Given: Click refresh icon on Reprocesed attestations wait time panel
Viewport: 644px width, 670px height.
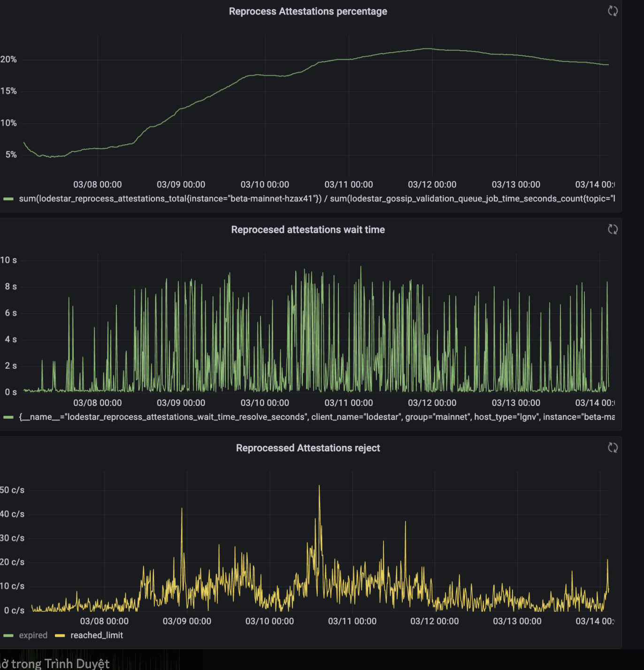Looking at the screenshot, I should [613, 229].
